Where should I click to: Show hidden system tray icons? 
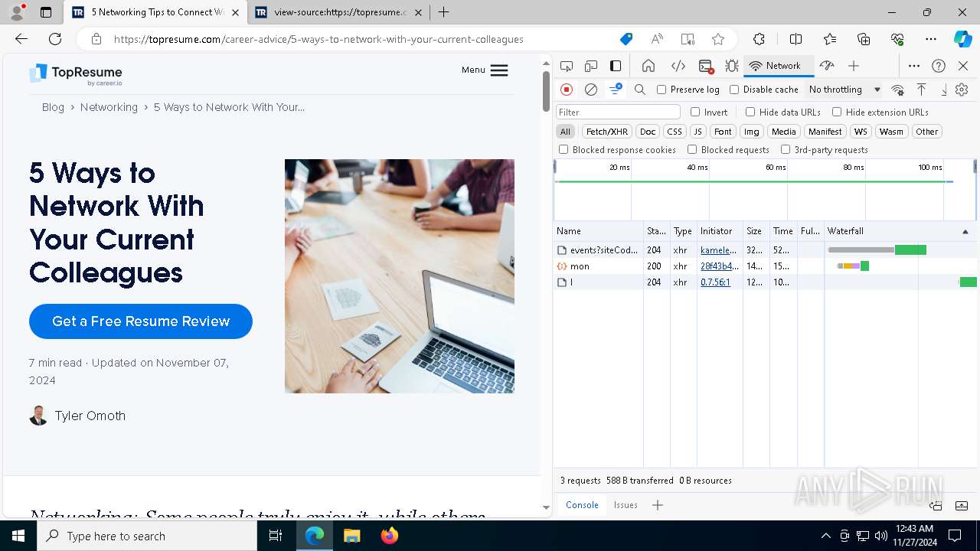tap(825, 536)
